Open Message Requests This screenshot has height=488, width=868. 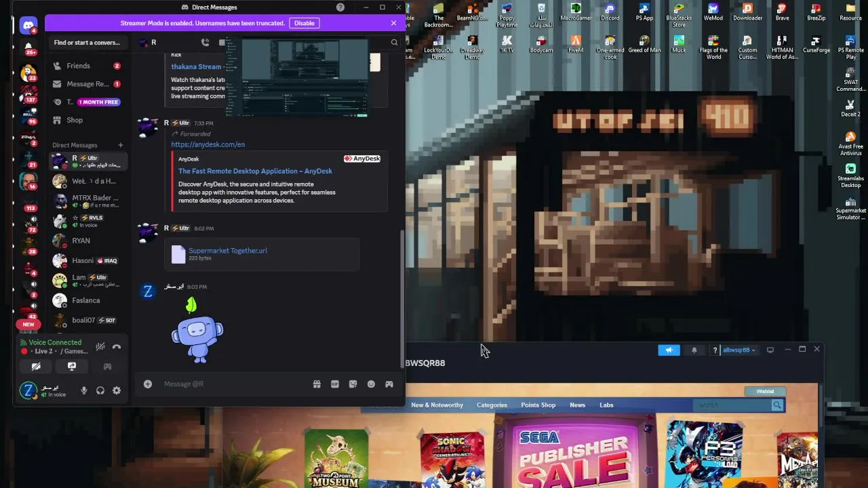(87, 84)
